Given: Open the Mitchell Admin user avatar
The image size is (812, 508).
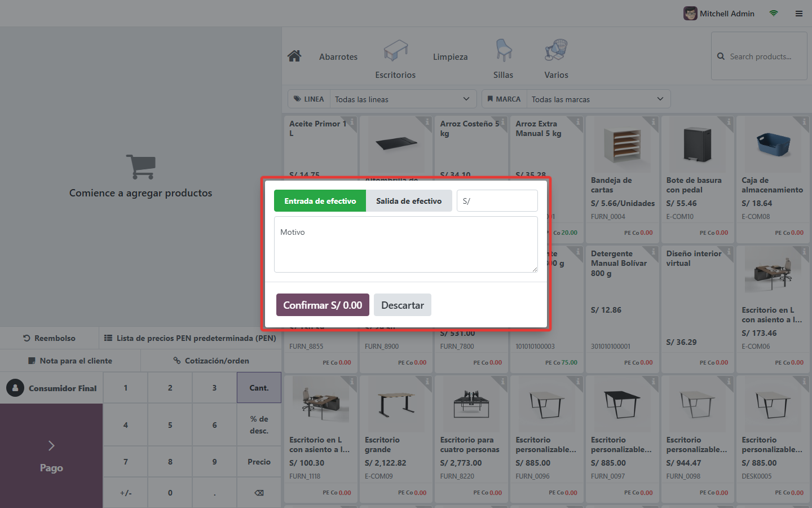Looking at the screenshot, I should tap(690, 13).
